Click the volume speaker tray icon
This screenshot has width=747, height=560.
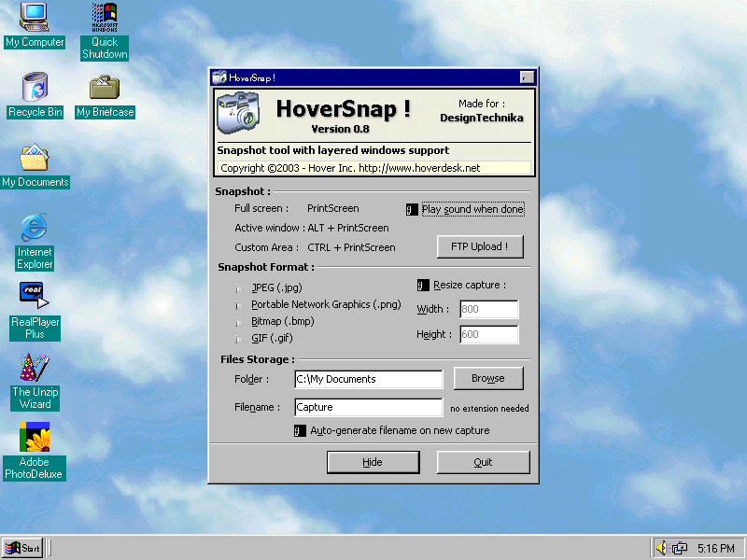pyautogui.click(x=661, y=548)
